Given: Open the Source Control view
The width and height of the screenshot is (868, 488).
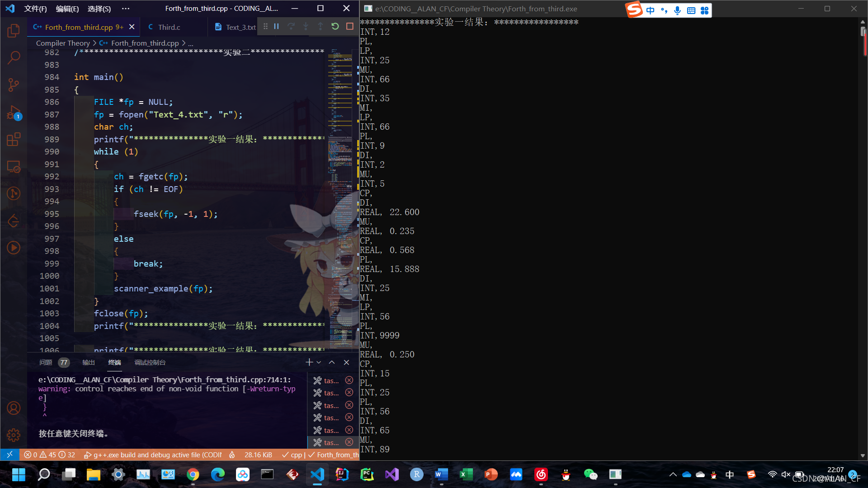Looking at the screenshot, I should 14,84.
